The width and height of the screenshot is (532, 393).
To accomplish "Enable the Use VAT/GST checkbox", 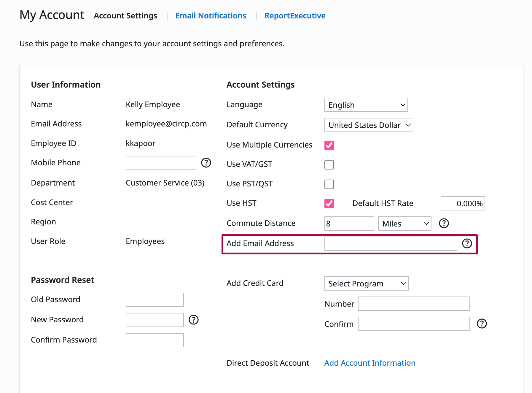I will (x=329, y=165).
